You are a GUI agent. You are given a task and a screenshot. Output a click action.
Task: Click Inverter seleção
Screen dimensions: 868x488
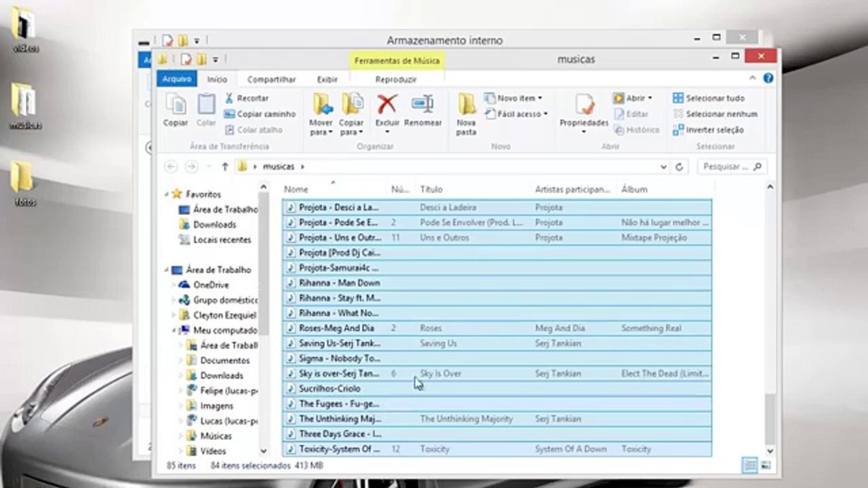click(x=708, y=129)
